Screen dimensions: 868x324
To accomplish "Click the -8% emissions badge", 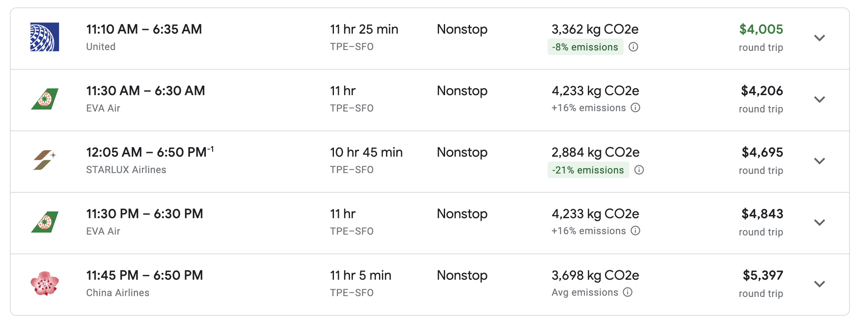I will coord(585,47).
